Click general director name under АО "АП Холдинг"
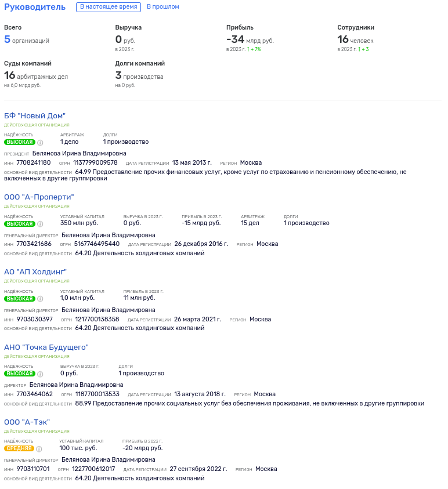 109,310
